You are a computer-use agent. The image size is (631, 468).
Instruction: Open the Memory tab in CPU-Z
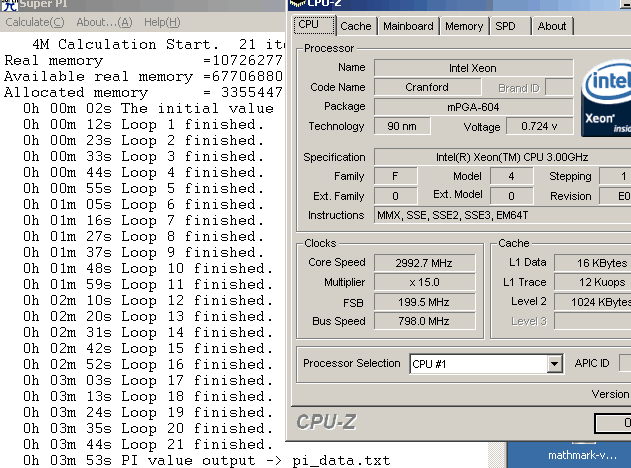point(464,26)
